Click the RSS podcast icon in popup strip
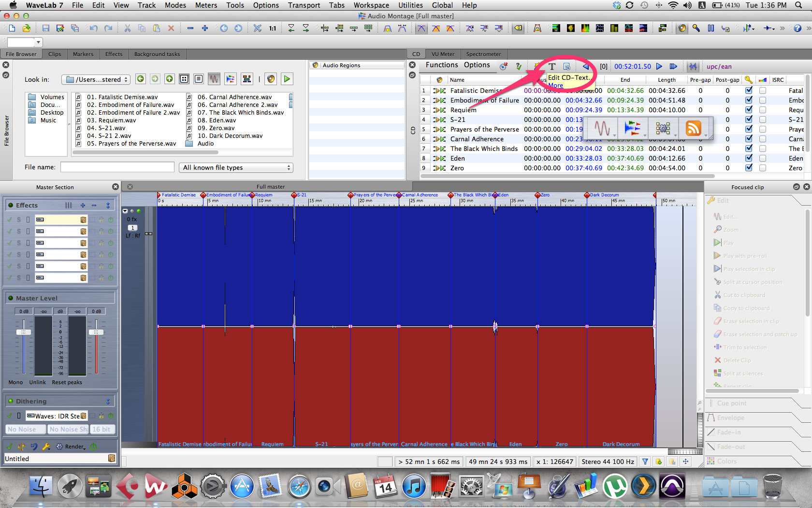Screen dimensions: 812x508 (x=693, y=129)
